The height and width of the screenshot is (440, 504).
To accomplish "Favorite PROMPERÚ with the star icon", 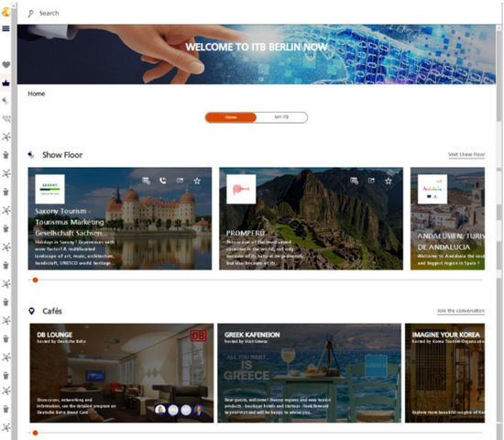I will 389,181.
